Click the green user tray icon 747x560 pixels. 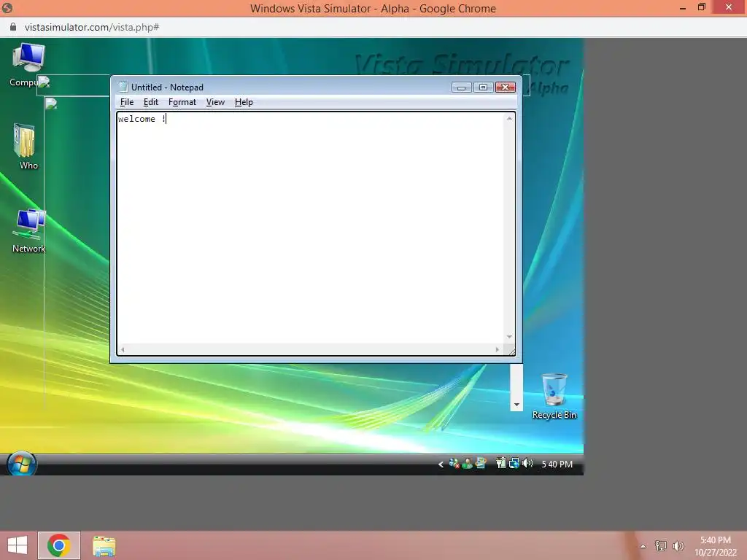pyautogui.click(x=468, y=463)
